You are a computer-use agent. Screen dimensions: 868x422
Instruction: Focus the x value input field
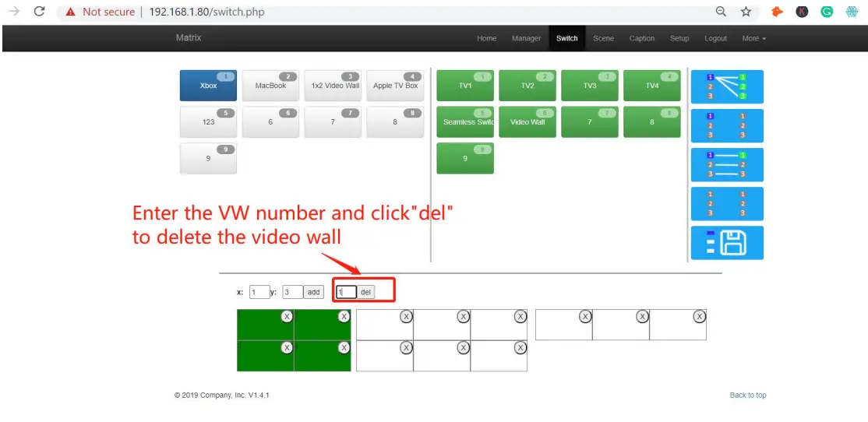coord(259,292)
